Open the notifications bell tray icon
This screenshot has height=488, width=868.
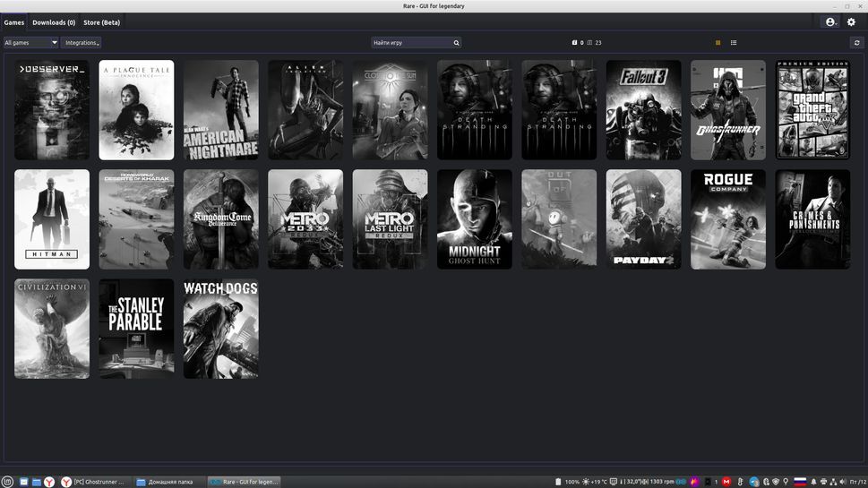click(x=813, y=482)
